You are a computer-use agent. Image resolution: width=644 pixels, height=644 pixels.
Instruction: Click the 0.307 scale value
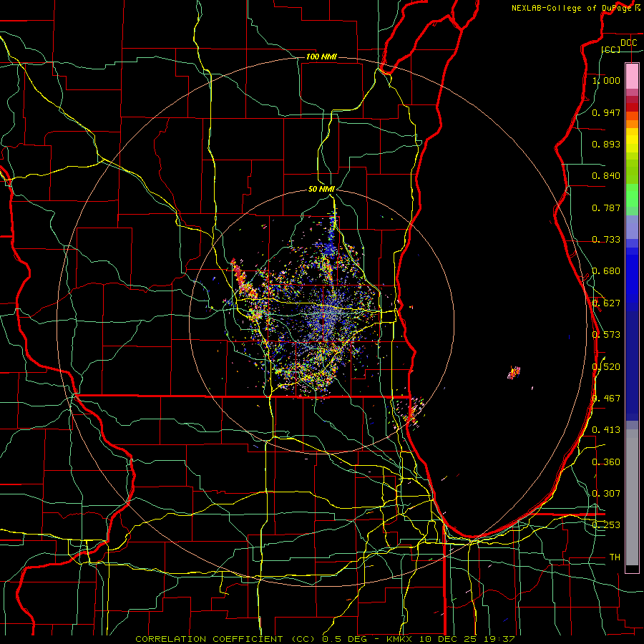(606, 493)
